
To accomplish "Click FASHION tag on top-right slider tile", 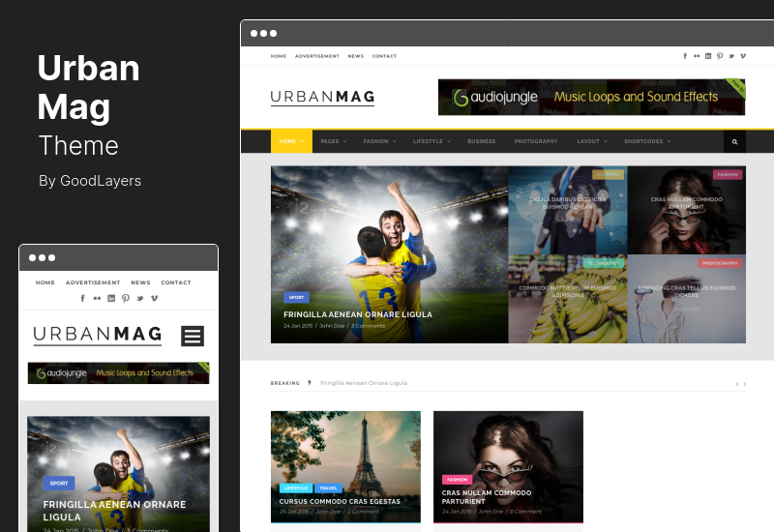I will point(728,175).
